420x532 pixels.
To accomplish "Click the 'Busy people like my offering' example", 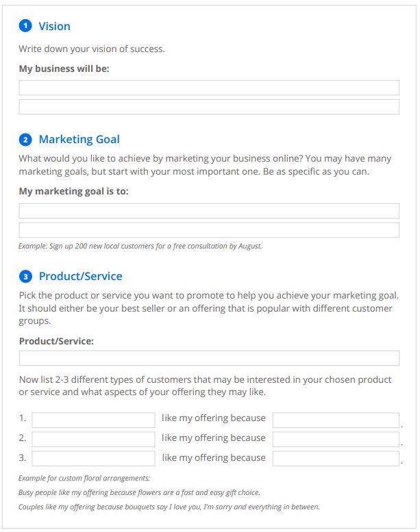I will (139, 493).
